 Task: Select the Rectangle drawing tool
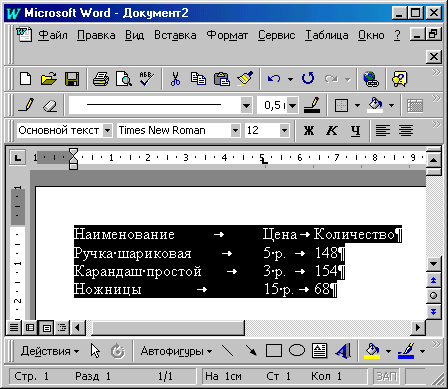click(x=274, y=351)
